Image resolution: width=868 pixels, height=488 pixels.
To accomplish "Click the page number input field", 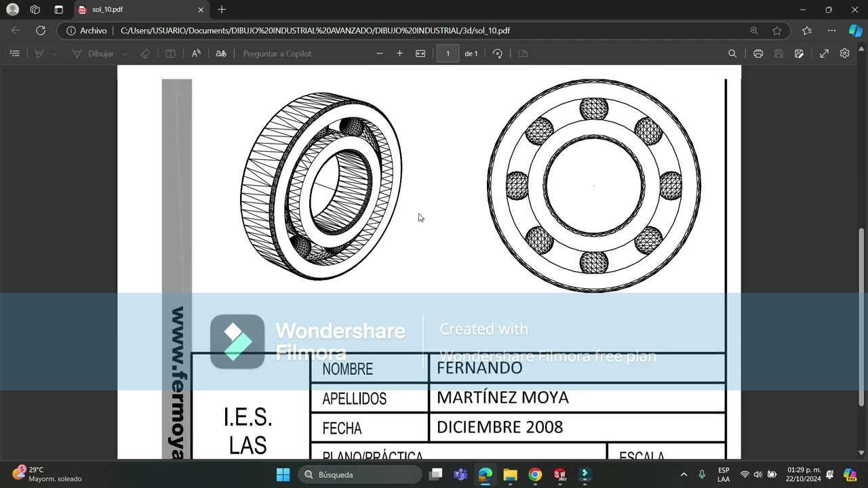I will click(448, 54).
